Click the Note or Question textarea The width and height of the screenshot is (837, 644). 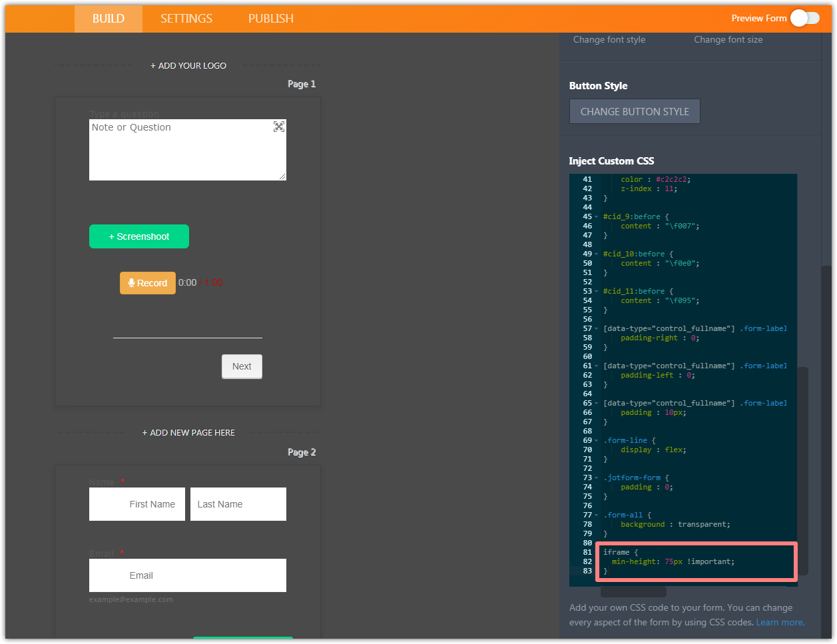point(188,150)
